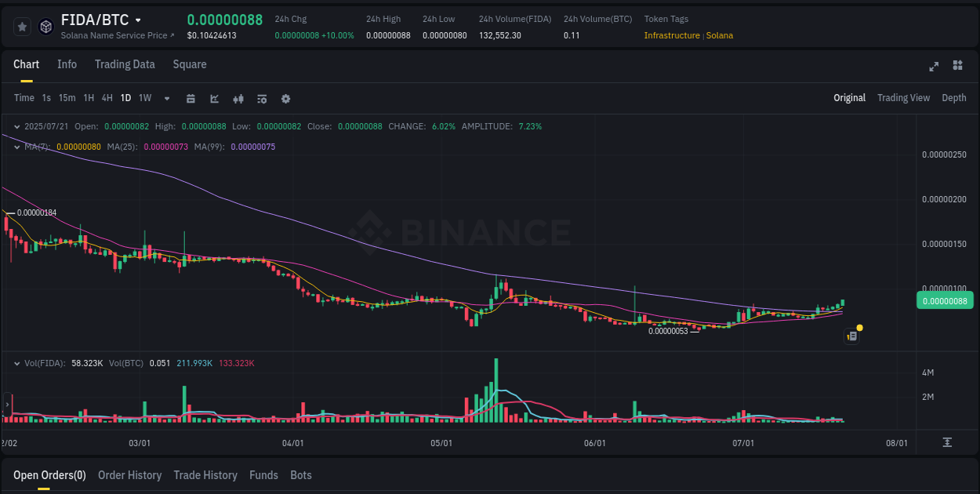This screenshot has width=980, height=494.
Task: Open the Order History tab
Action: point(129,475)
